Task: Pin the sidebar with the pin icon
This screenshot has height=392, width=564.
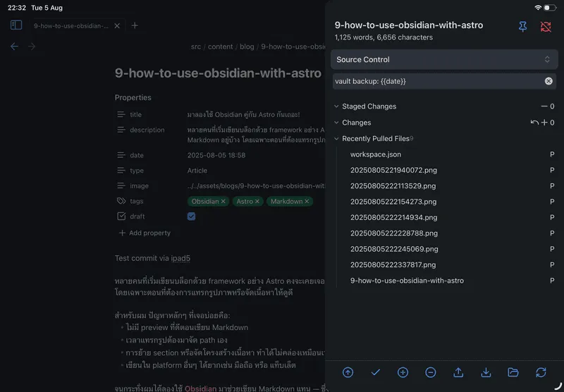Action: click(522, 26)
